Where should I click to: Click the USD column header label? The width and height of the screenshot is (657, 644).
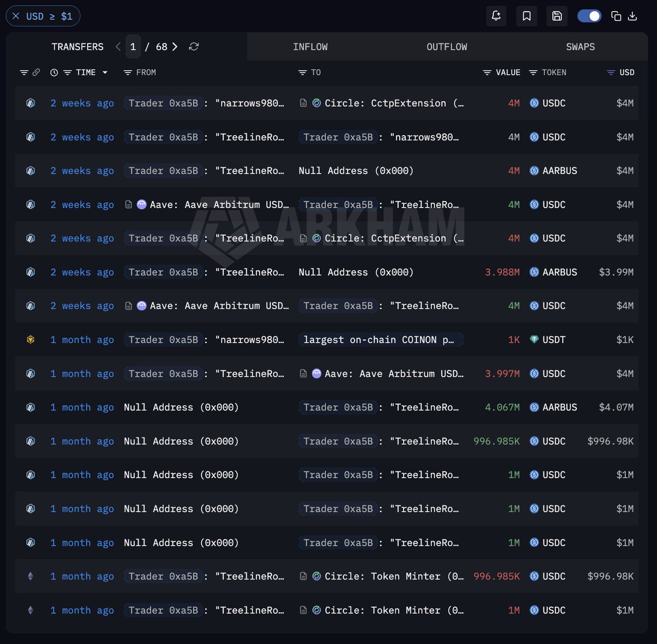627,72
